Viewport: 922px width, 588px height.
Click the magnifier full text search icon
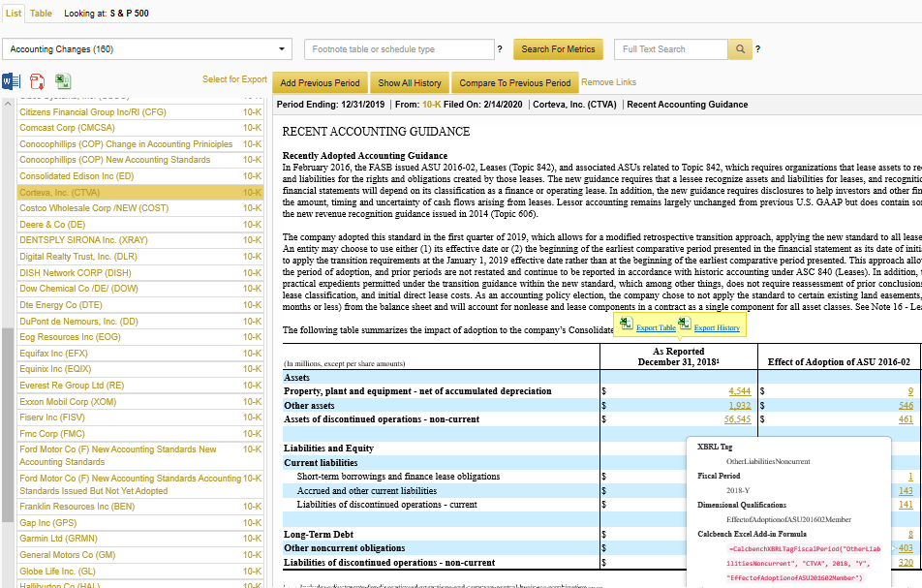coord(740,49)
